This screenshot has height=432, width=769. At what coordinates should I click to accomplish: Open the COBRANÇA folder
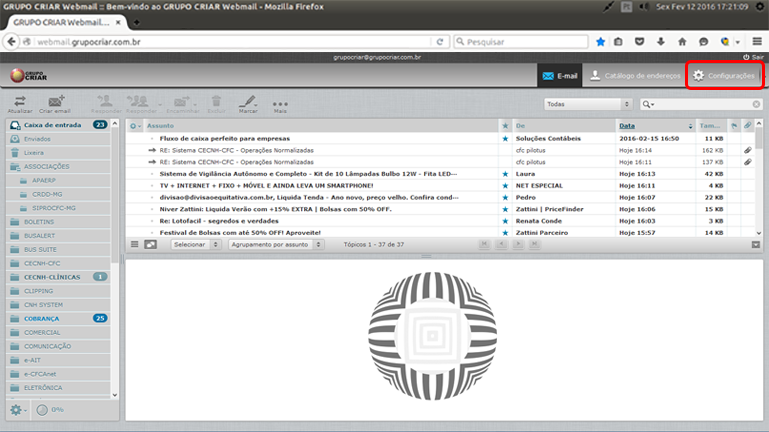coord(58,318)
